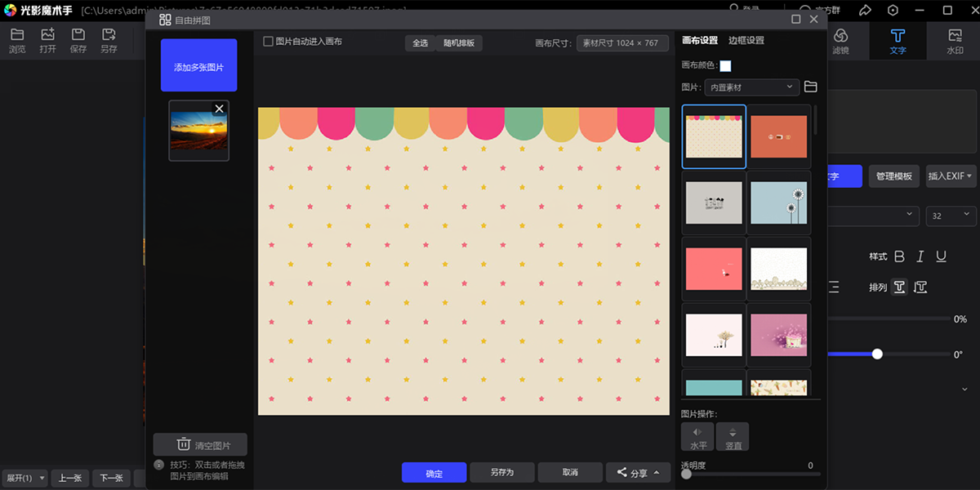Viewport: 980px width, 490px height.
Task: Select the 水印 watermark tool
Action: (955, 40)
